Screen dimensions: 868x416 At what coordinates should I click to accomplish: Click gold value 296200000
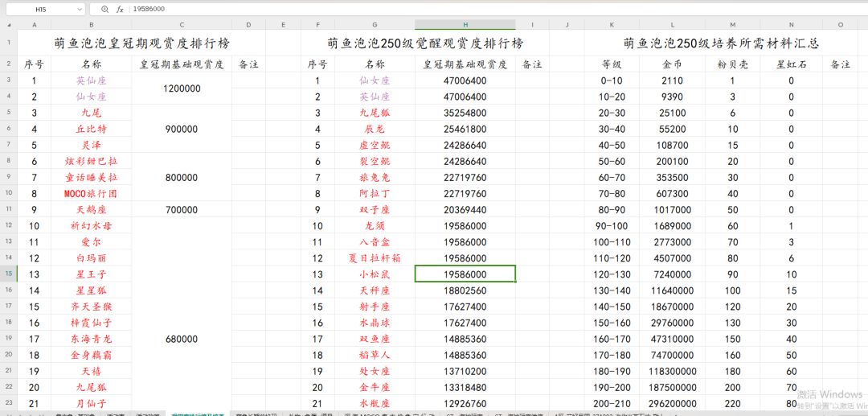click(672, 403)
